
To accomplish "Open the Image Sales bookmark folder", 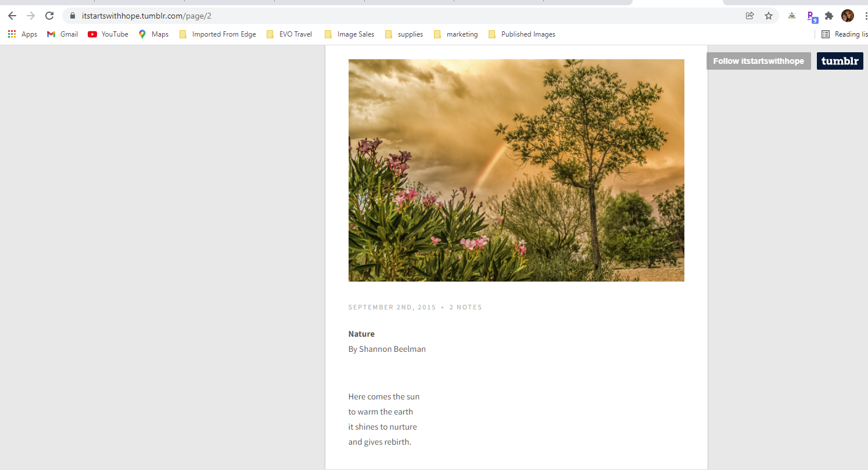I will [x=349, y=34].
